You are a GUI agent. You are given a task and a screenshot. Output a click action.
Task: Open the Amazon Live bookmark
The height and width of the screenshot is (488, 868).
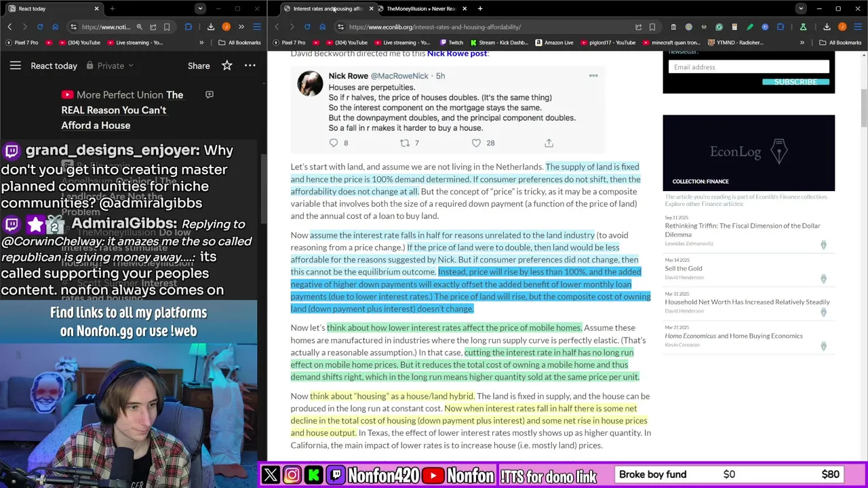554,43
